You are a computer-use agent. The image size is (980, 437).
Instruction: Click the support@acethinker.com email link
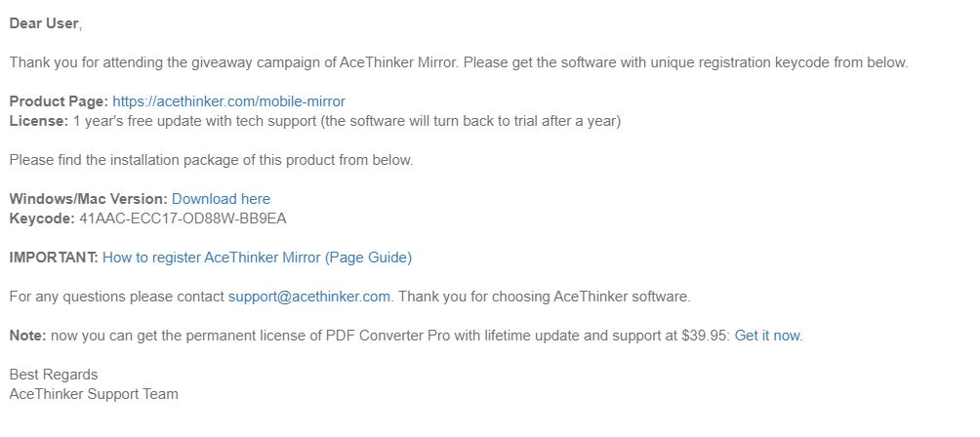coord(309,297)
